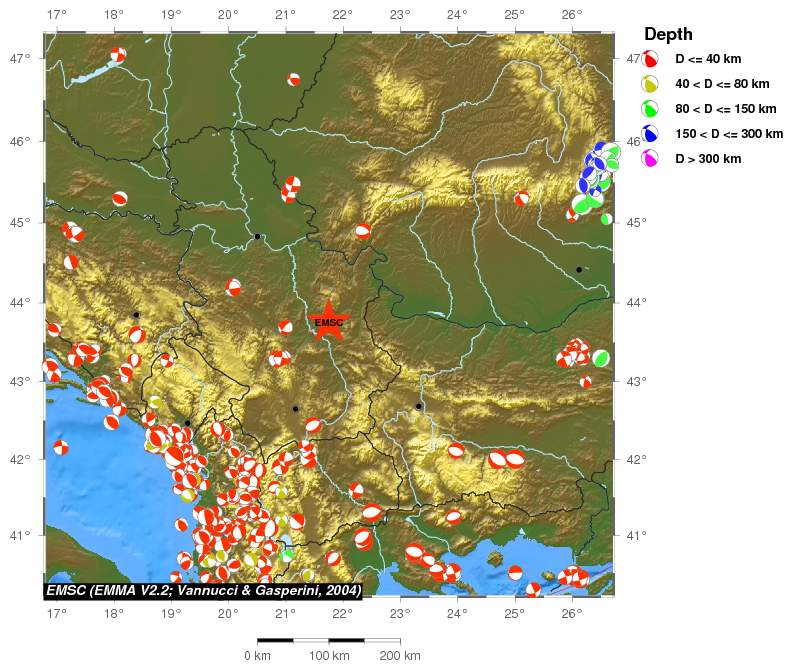Click the magenta D > 300 km legend icon
This screenshot has width=793, height=670.
tap(650, 159)
